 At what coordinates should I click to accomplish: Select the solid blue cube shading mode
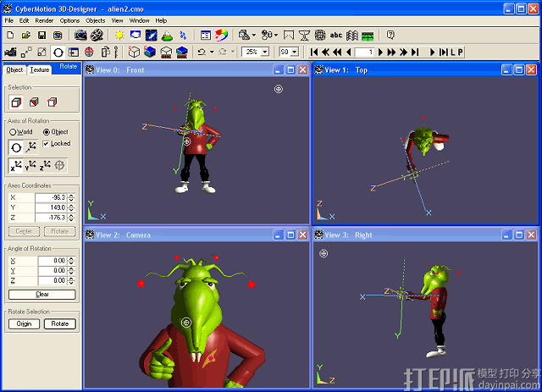click(150, 52)
